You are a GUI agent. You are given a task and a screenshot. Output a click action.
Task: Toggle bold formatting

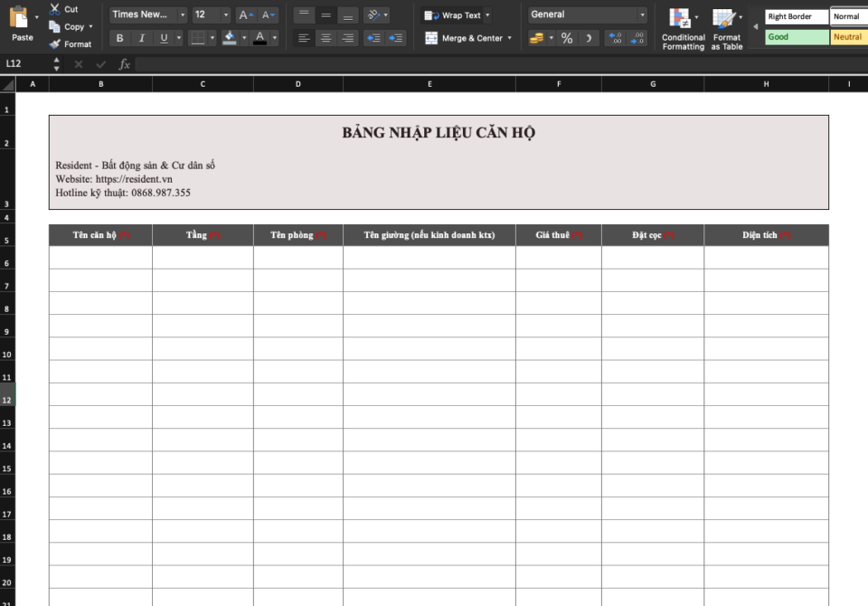tap(119, 38)
